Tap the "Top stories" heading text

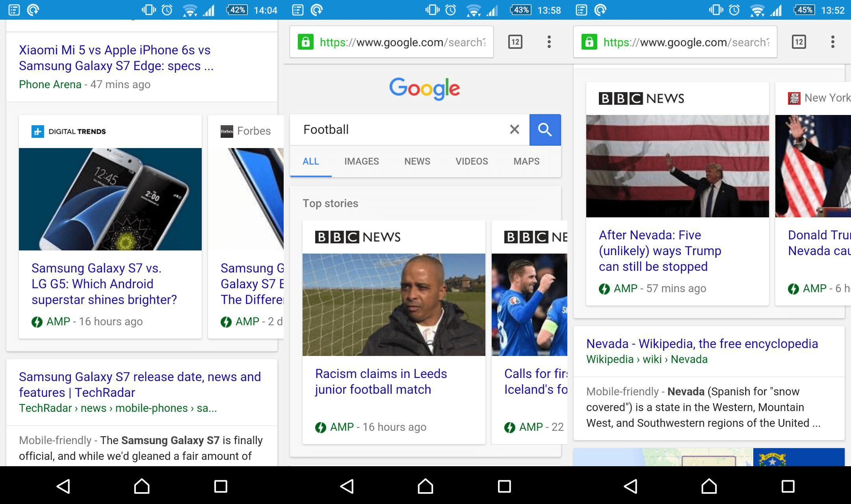click(x=330, y=204)
